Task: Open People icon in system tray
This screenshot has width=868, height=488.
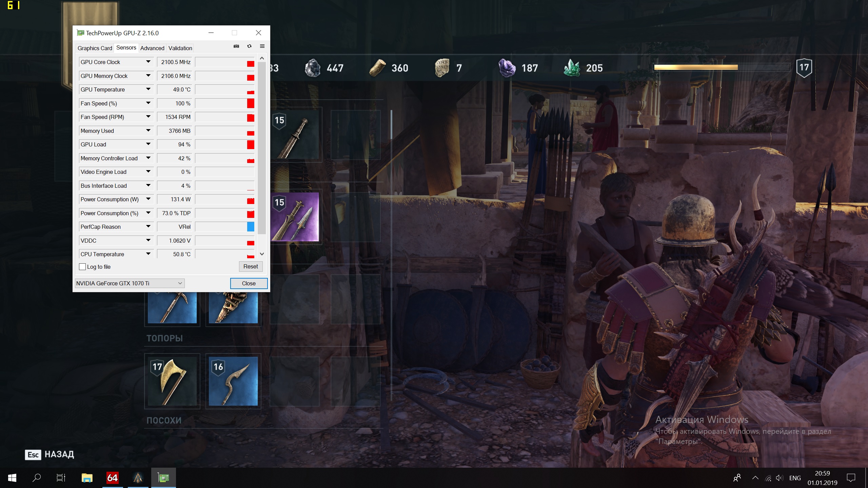Action: (737, 478)
